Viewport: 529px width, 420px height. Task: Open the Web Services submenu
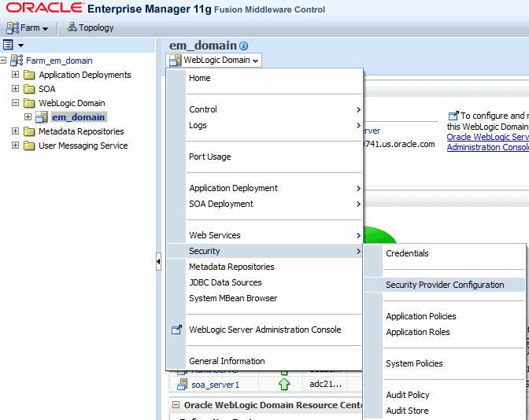[264, 235]
